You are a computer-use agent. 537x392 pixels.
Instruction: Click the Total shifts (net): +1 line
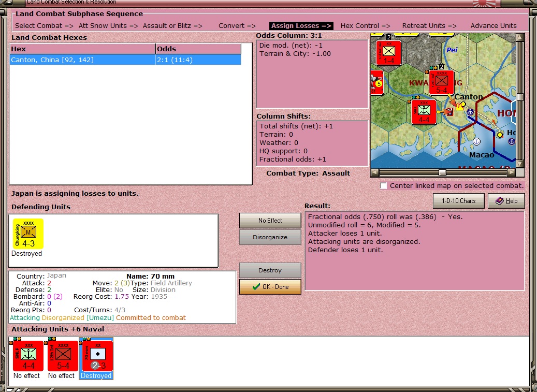(x=296, y=126)
